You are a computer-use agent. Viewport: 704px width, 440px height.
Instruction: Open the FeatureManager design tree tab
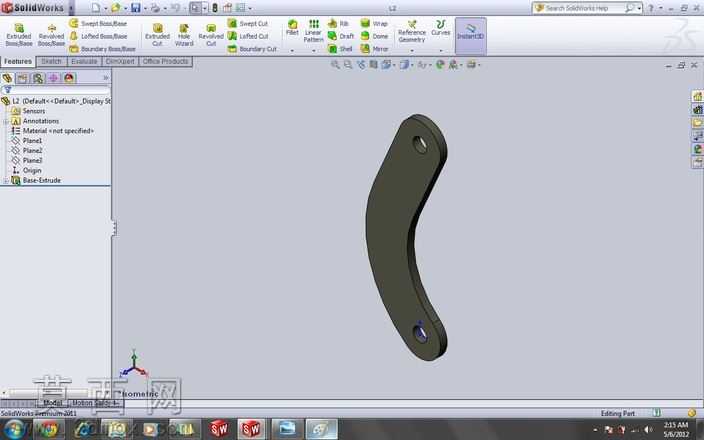pyautogui.click(x=7, y=78)
